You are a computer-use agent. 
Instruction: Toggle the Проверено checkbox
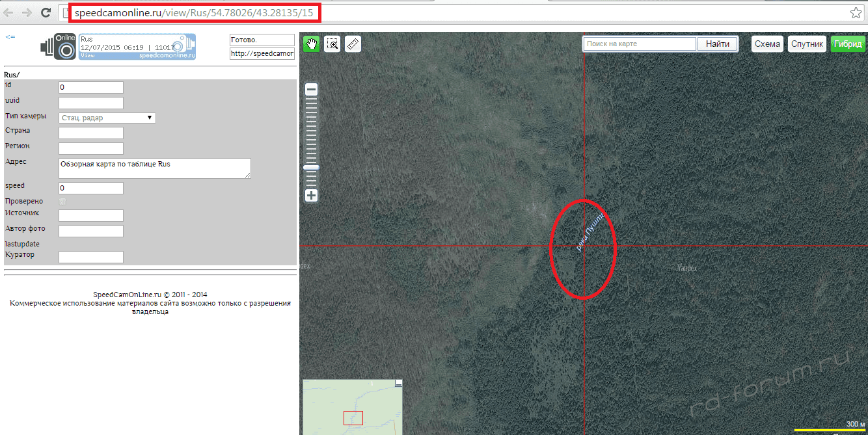tap(62, 202)
